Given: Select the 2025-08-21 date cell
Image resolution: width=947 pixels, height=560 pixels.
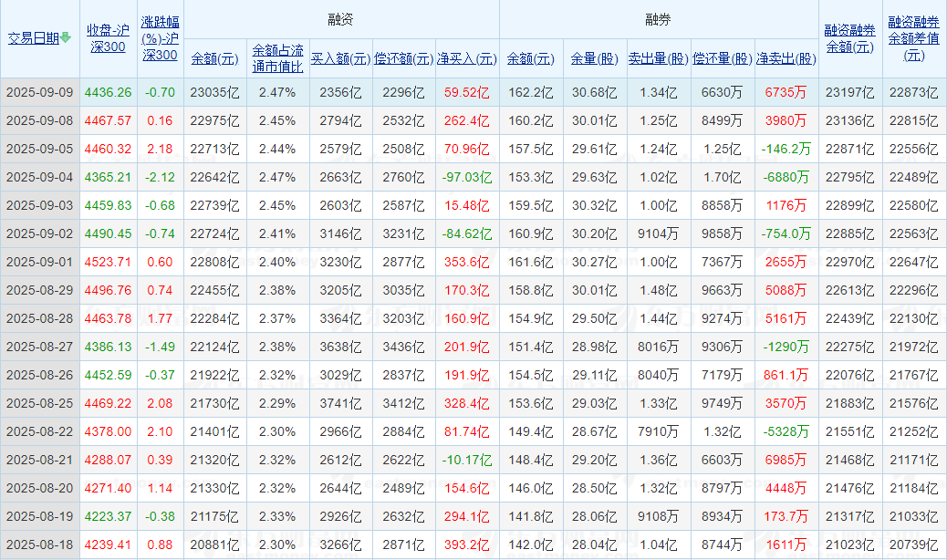Looking at the screenshot, I should tap(40, 460).
